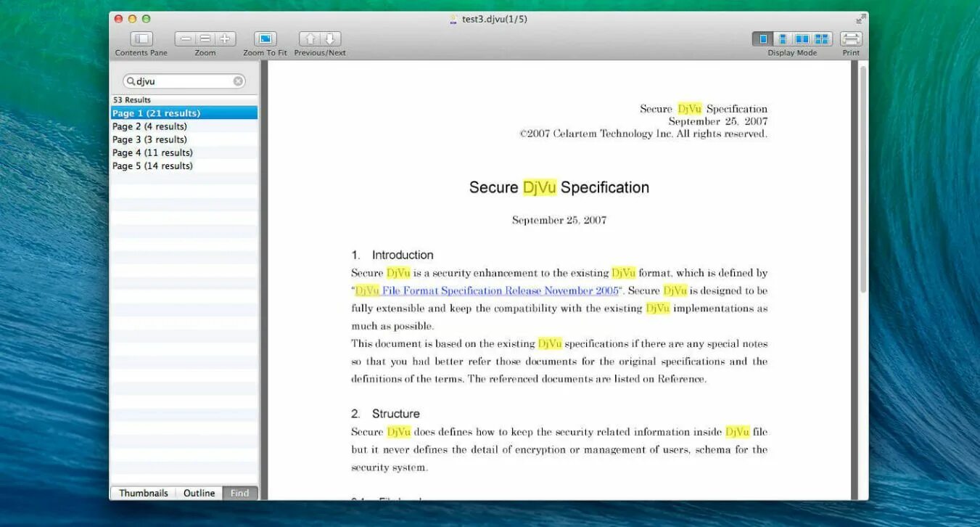This screenshot has width=980, height=527.
Task: Click the '1. Introduction' section heading
Action: coord(392,255)
